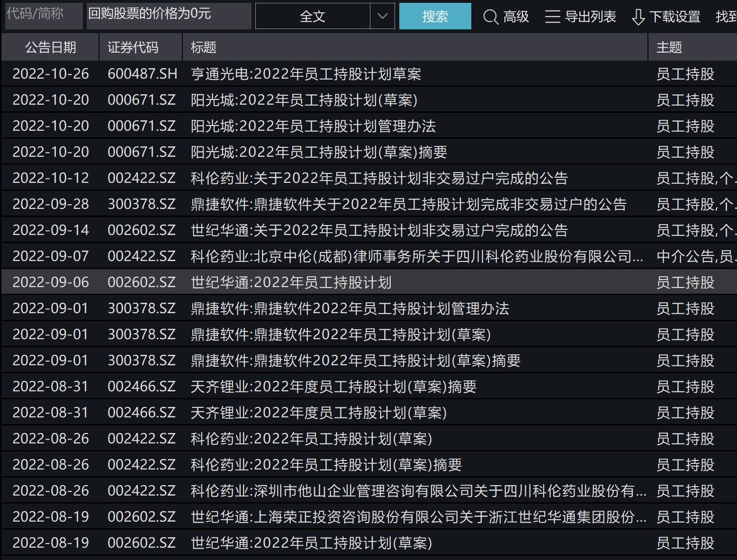Open 下载设置 download settings
This screenshot has width=737, height=560.
[666, 17]
